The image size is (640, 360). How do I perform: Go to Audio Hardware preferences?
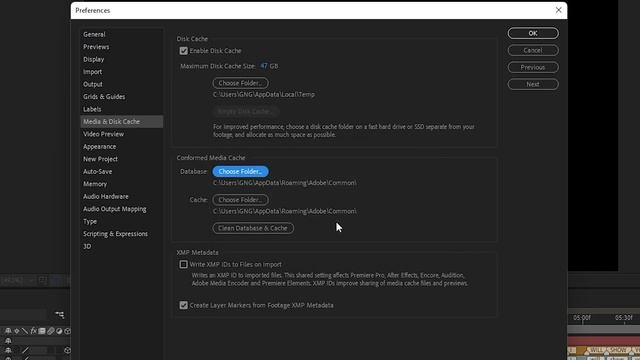(x=106, y=196)
